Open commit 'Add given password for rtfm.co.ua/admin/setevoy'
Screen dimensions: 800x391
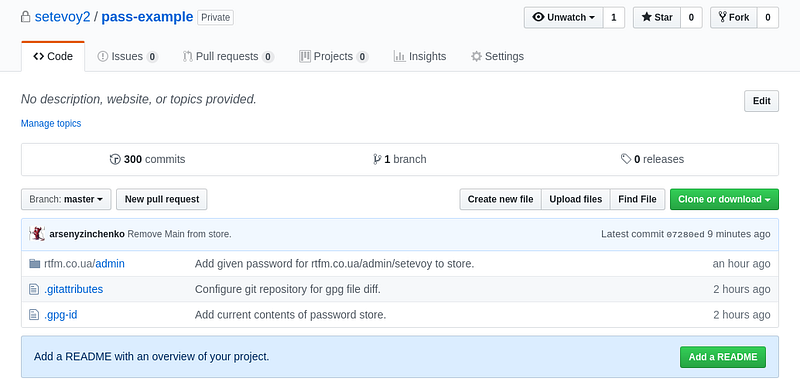click(x=335, y=264)
